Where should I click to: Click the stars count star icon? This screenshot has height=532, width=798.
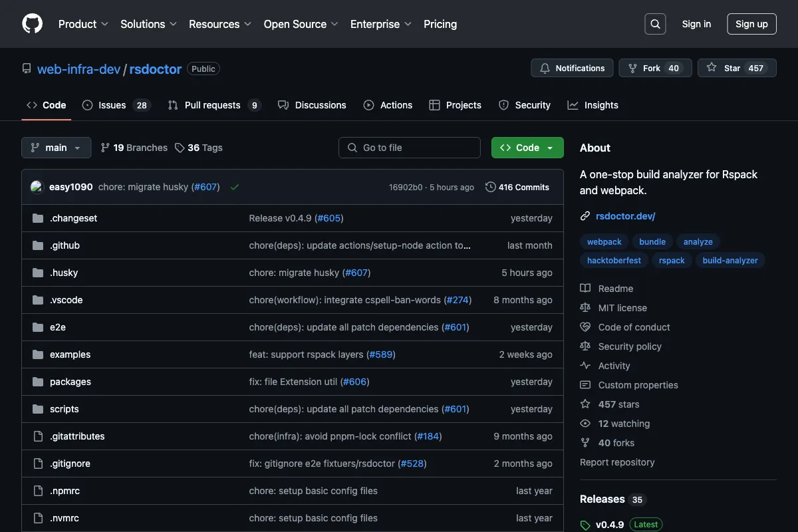(x=585, y=404)
